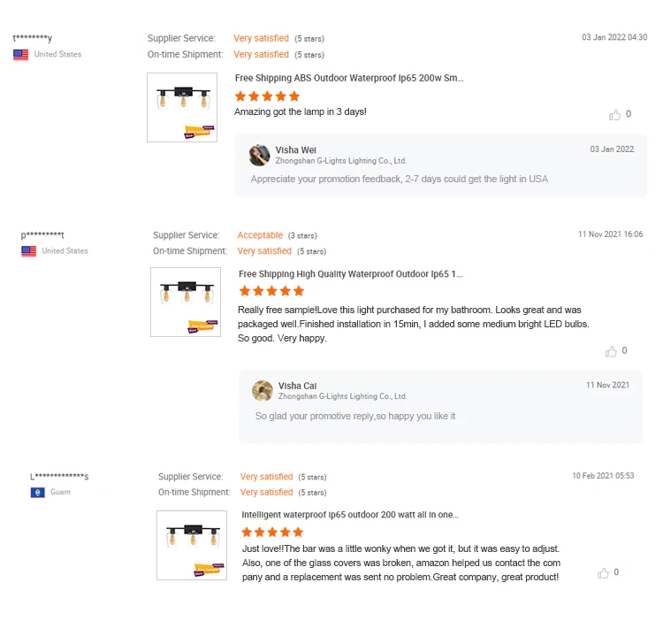
Task: Give thumbs-up to the Guam buyer's review
Action: coord(603,573)
